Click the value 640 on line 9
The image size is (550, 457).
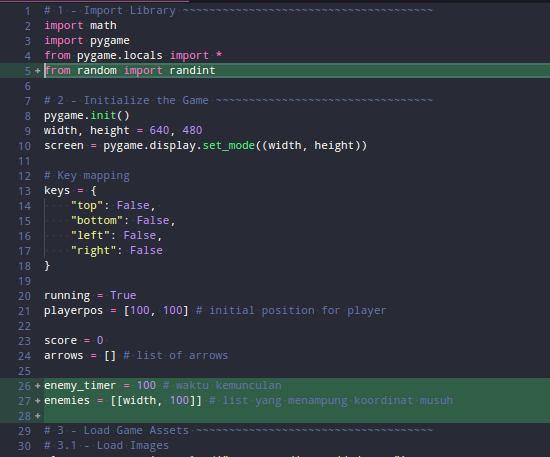[159, 130]
